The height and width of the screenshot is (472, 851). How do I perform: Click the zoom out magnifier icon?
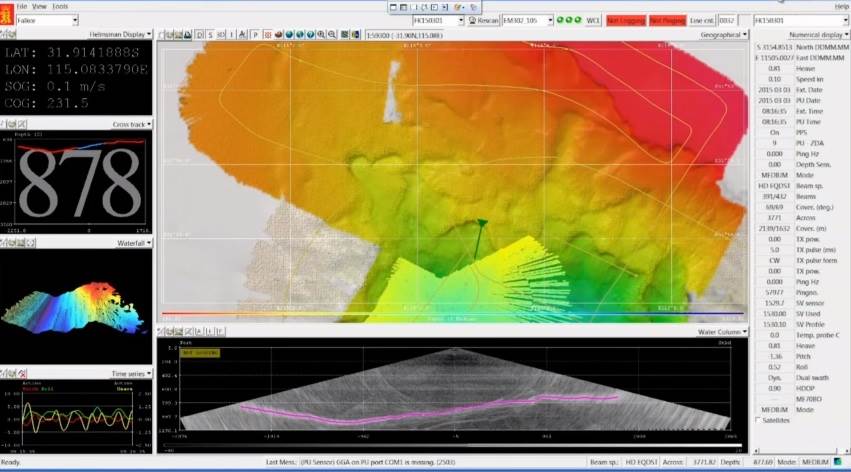tap(330, 35)
